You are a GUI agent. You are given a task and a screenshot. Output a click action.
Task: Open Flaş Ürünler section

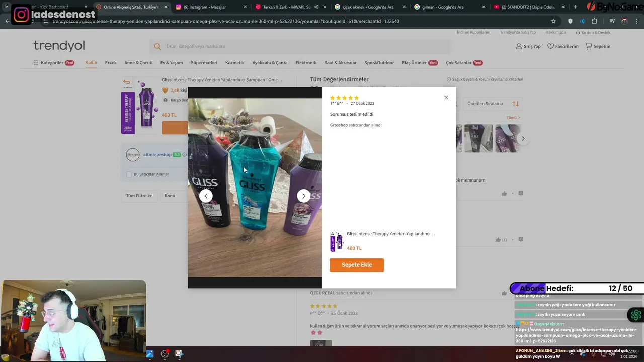point(420,63)
